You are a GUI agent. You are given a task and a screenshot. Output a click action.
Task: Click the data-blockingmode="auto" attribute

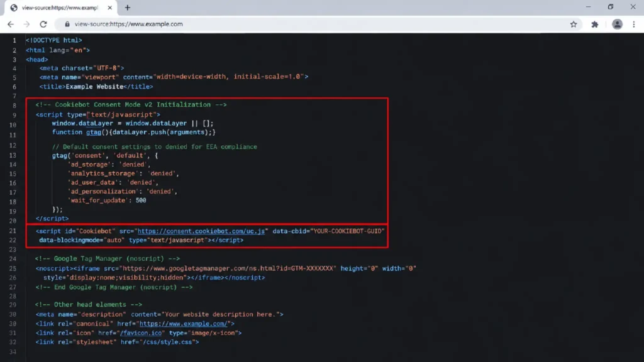point(82,240)
